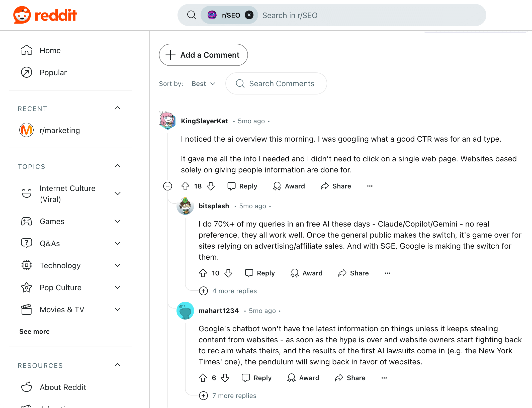Click the r/marketing community icon
Screen dimensions: 532x408
tap(27, 130)
